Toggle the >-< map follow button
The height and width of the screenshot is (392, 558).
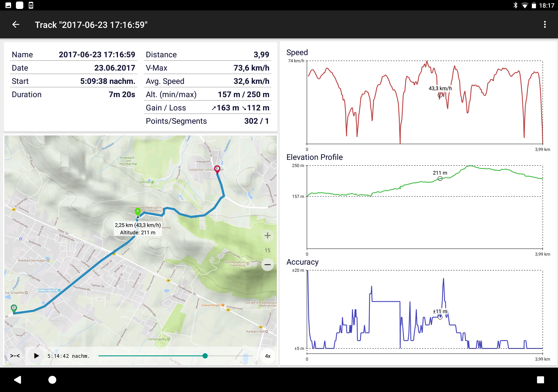click(15, 356)
